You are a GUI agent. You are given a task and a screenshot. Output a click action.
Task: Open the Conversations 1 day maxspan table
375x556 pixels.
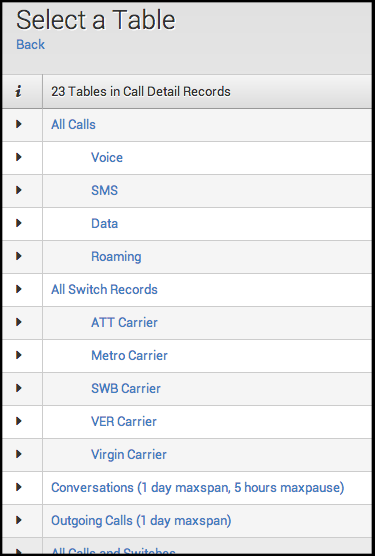pyautogui.click(x=198, y=488)
